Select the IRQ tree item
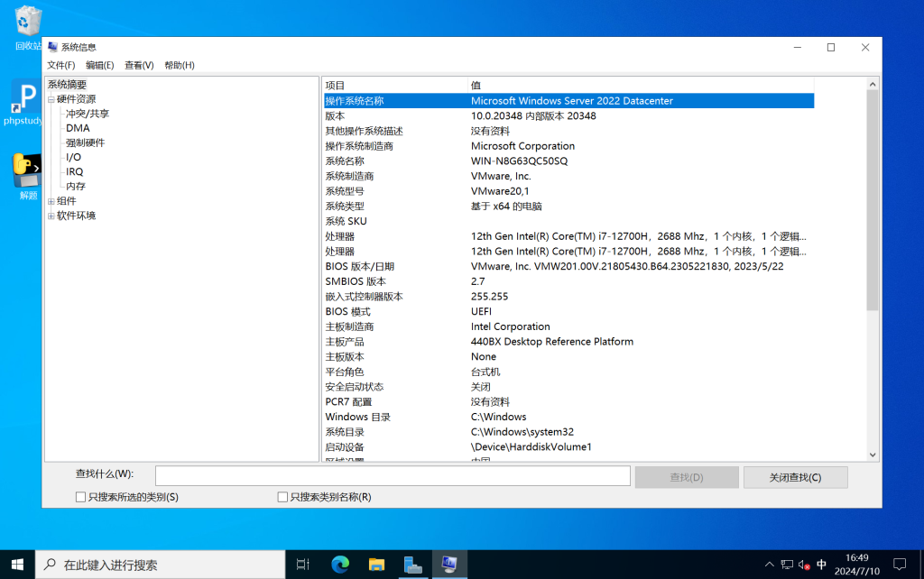924x579 pixels. pos(75,171)
